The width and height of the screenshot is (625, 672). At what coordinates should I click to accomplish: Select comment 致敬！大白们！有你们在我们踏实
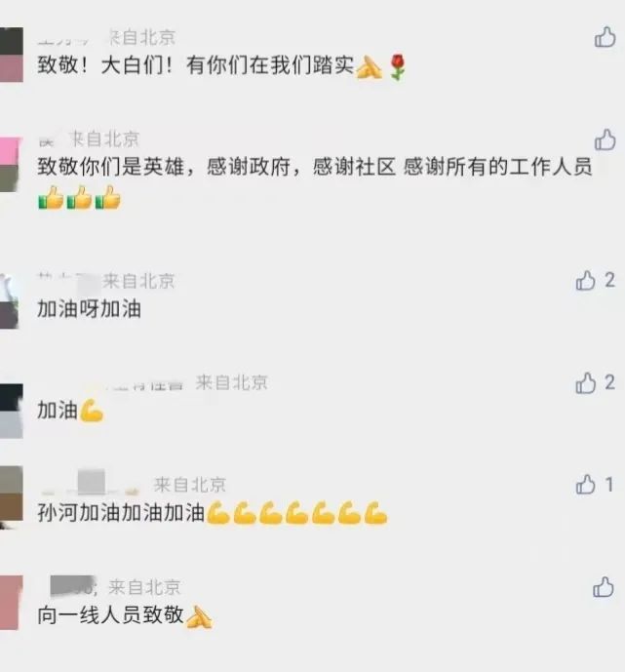[221, 66]
